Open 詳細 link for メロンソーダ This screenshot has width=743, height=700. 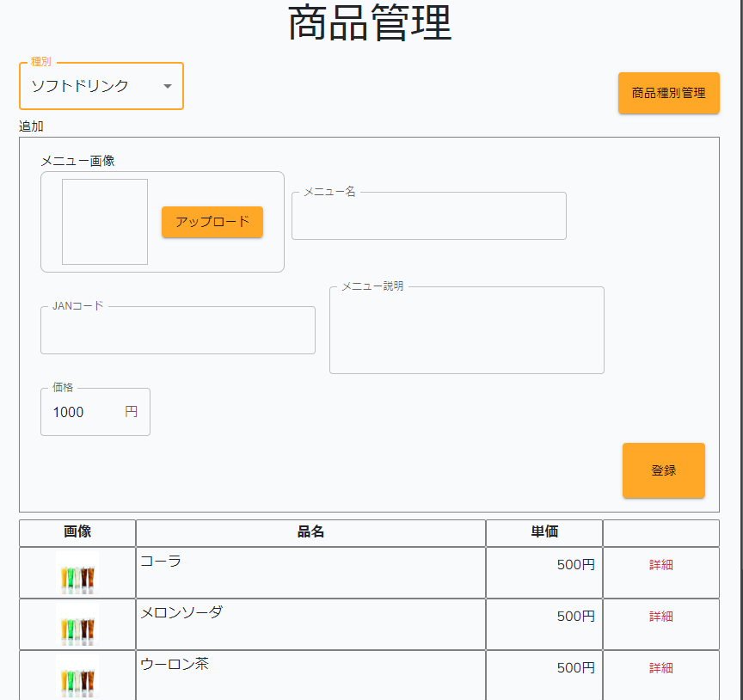point(660,617)
